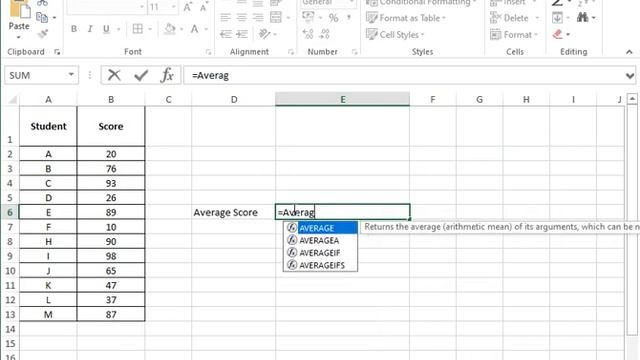
Task: Click Merge & Center icon
Action: point(276,18)
